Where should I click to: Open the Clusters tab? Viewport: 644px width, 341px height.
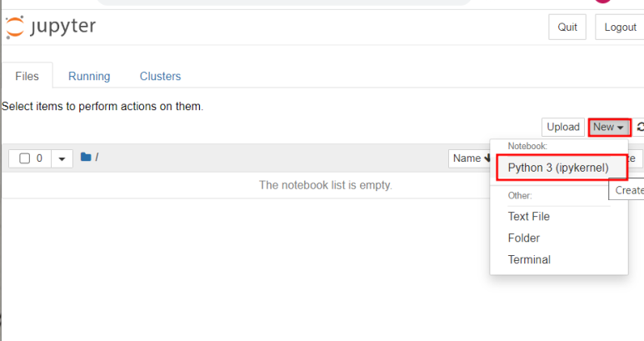tap(160, 76)
